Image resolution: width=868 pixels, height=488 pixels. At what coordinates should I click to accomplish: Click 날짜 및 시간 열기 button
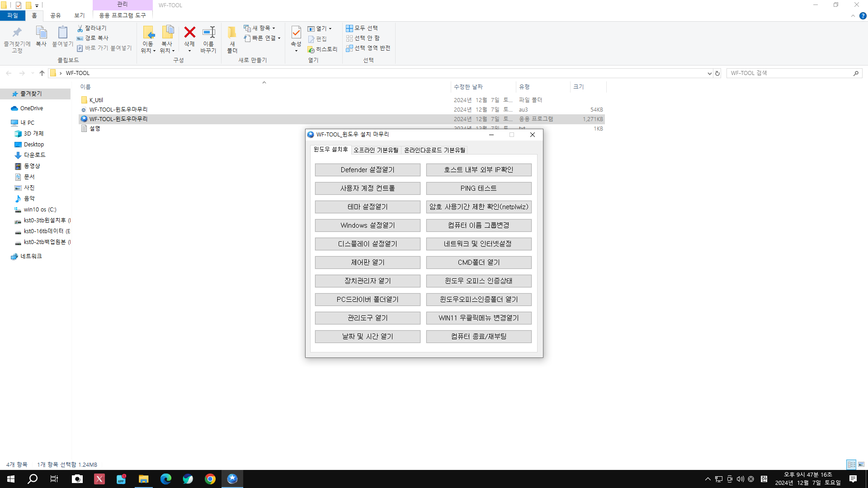[368, 337]
